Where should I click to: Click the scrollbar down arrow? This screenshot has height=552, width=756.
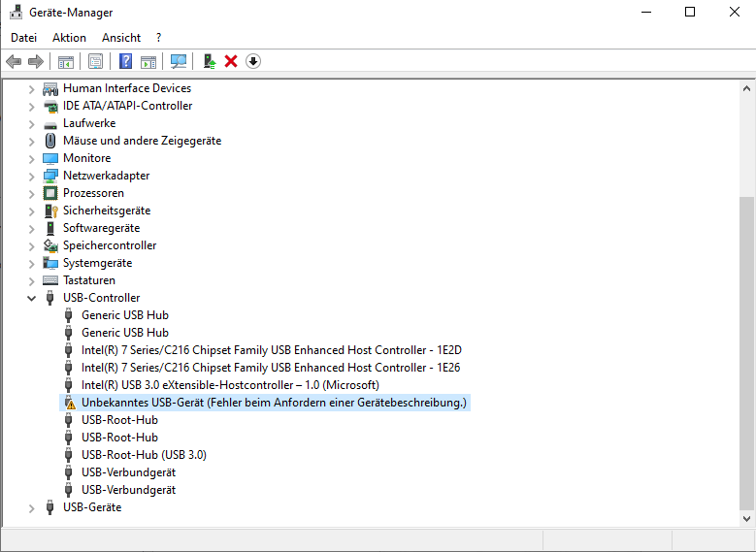746,519
